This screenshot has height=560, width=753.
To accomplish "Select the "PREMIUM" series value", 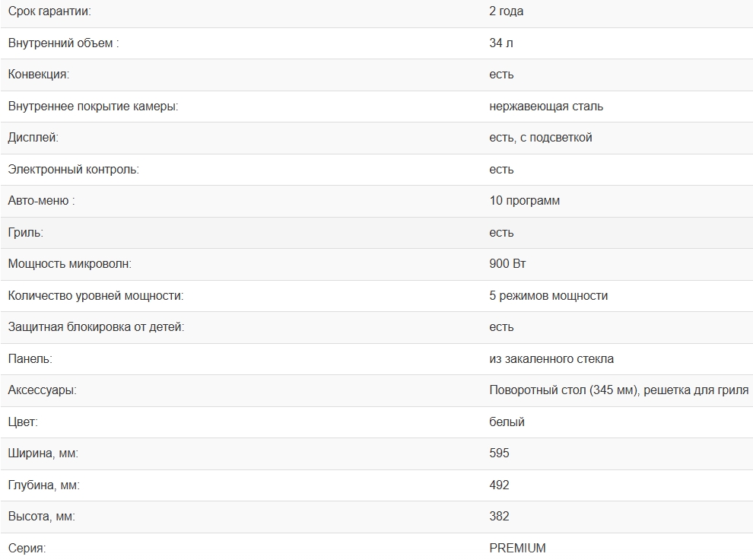I will click(x=518, y=548).
